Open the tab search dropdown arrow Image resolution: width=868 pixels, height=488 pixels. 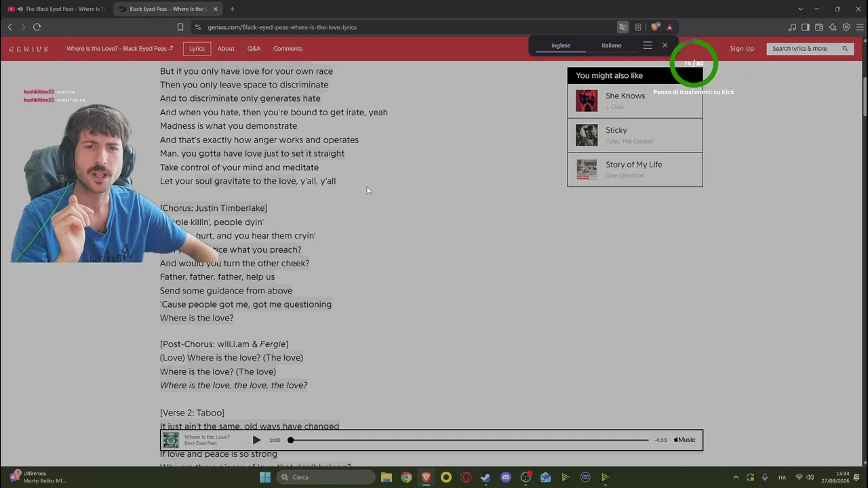point(800,9)
